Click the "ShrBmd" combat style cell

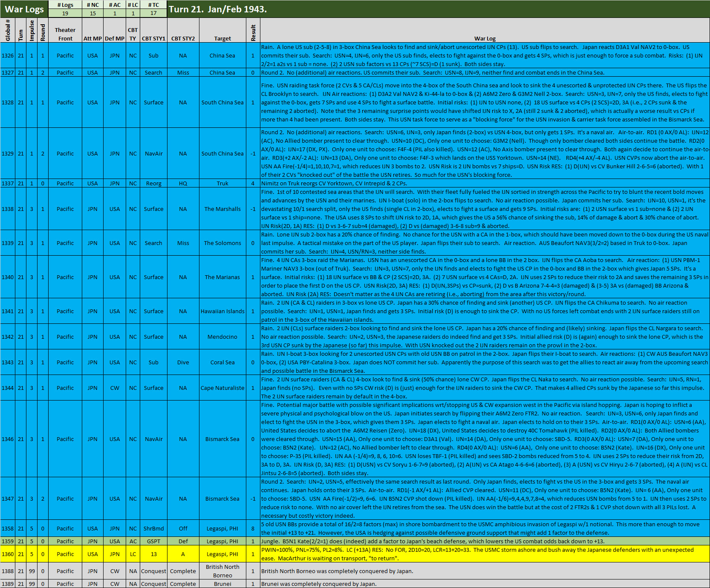coord(153,528)
